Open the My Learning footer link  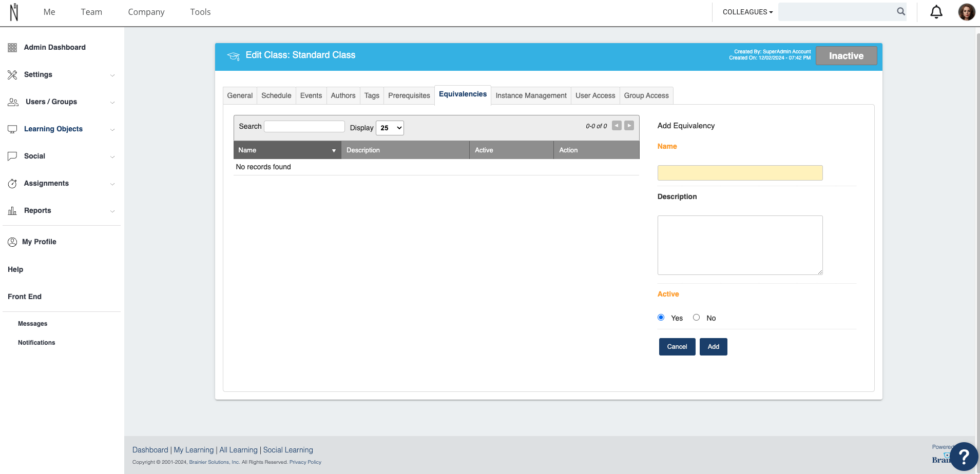pyautogui.click(x=194, y=450)
